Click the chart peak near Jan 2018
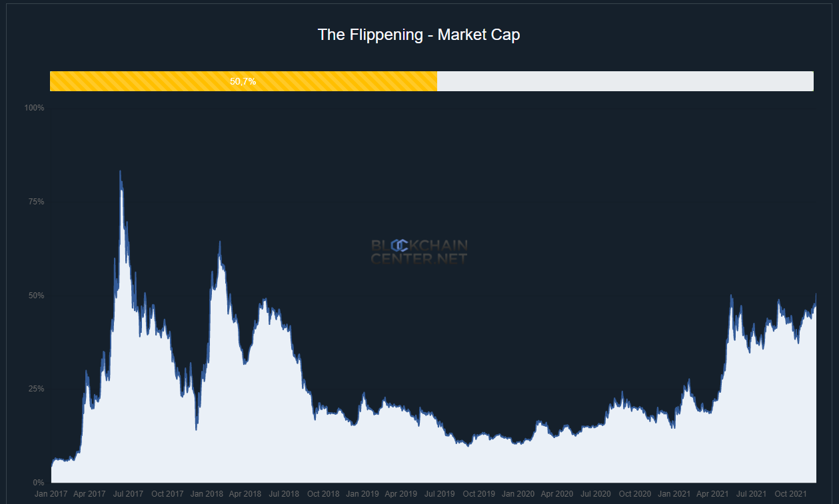 [x=219, y=242]
